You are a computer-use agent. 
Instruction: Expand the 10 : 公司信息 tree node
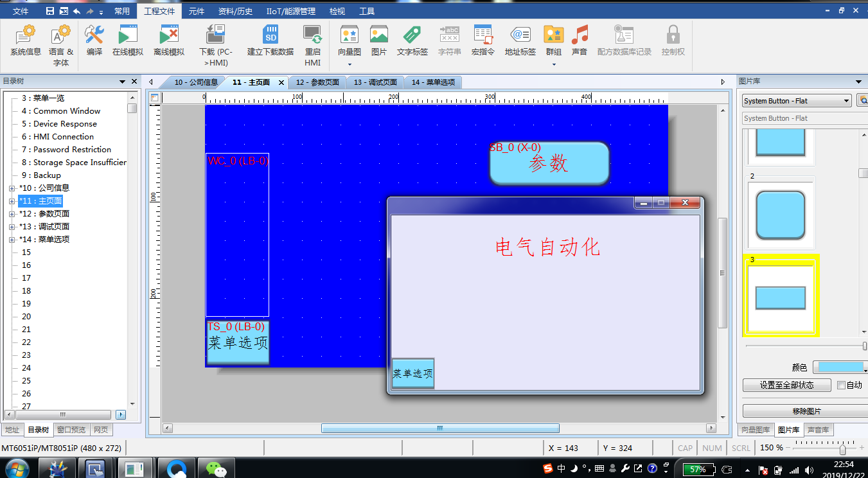pos(12,188)
